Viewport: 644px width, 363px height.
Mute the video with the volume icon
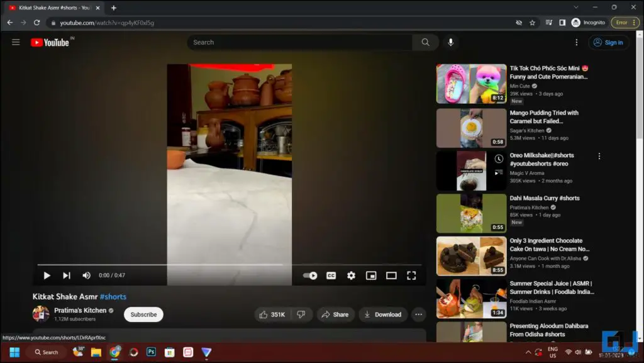(86, 275)
